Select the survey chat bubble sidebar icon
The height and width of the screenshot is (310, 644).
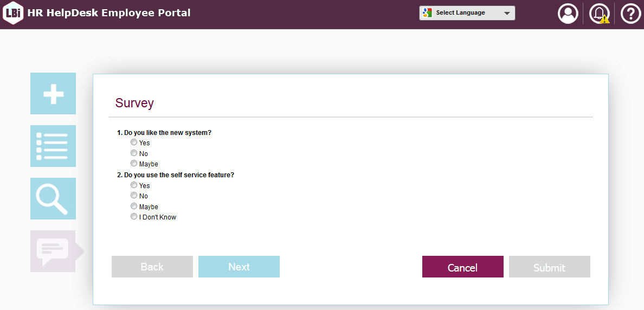click(x=53, y=251)
